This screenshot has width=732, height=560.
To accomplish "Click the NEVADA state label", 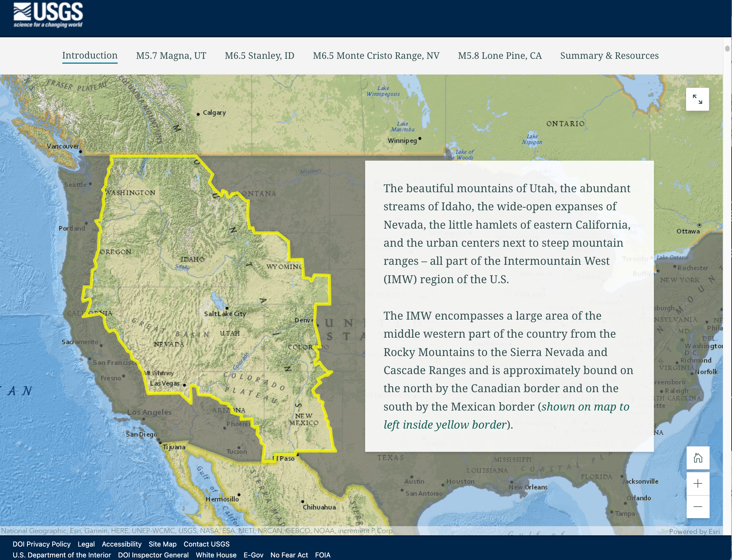I will click(169, 344).
